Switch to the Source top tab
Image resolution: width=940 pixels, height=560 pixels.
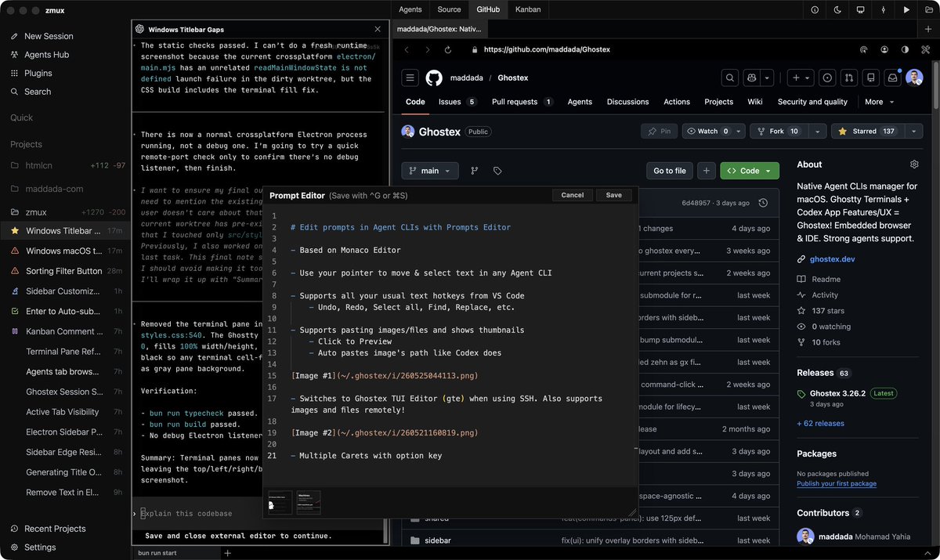point(449,9)
